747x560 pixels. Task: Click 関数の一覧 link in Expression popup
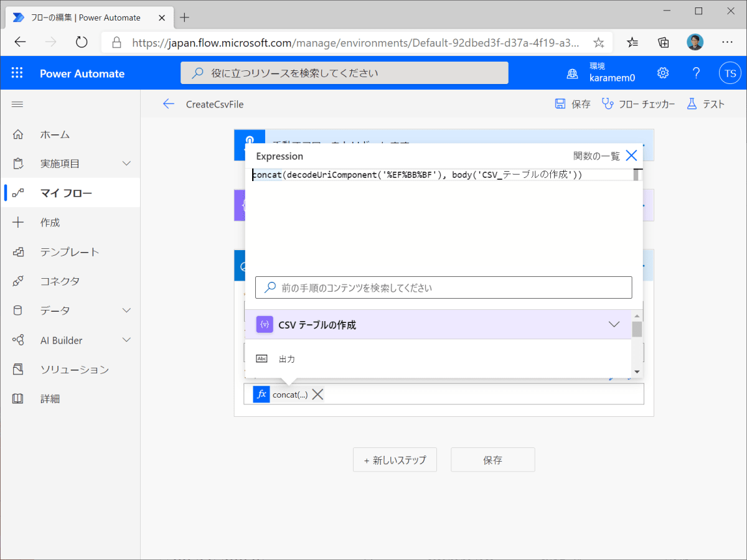(596, 156)
